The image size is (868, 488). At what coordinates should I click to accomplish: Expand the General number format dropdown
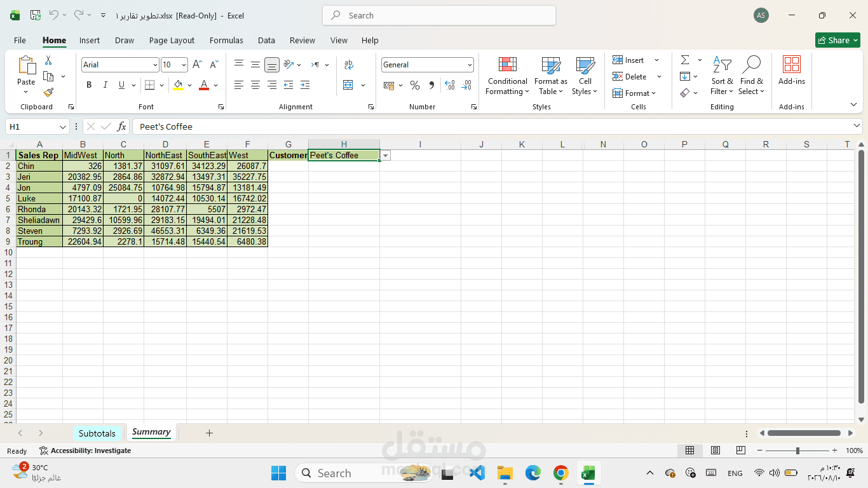click(470, 65)
